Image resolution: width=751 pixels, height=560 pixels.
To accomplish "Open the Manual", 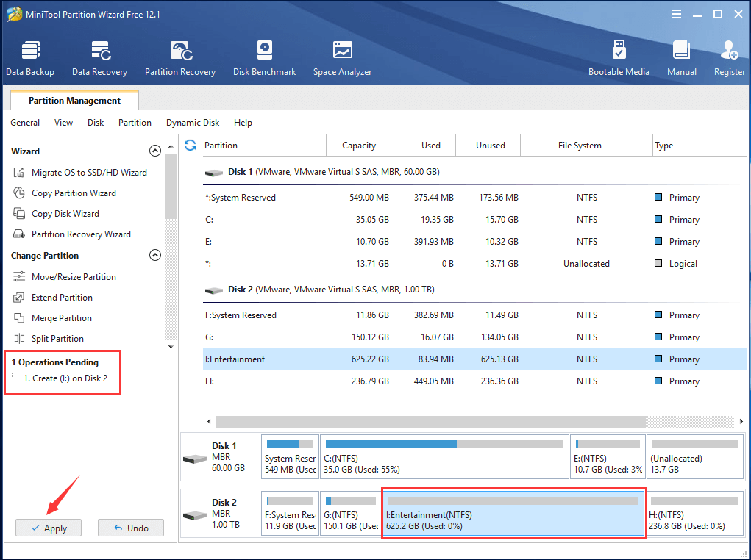I will pyautogui.click(x=682, y=58).
